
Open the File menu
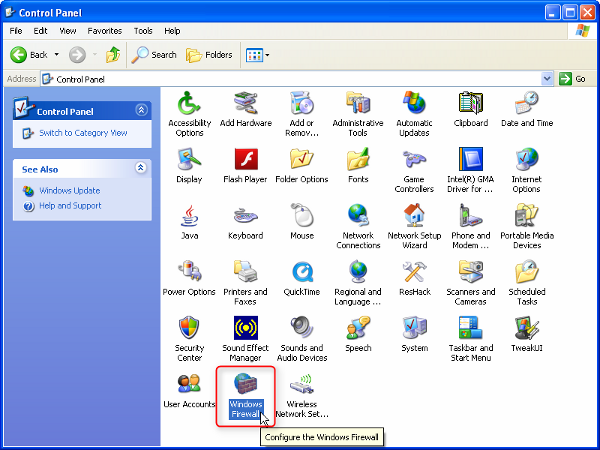16,31
